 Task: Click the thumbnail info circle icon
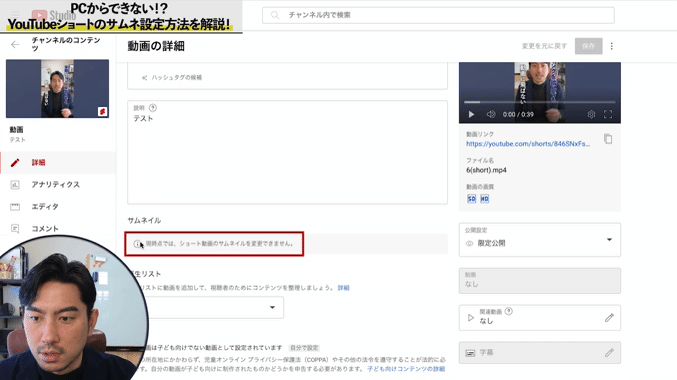pyautogui.click(x=137, y=244)
